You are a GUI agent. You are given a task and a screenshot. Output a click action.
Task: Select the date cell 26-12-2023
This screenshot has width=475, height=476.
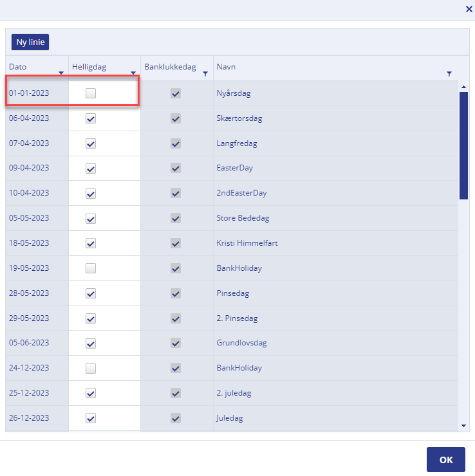pos(37,418)
